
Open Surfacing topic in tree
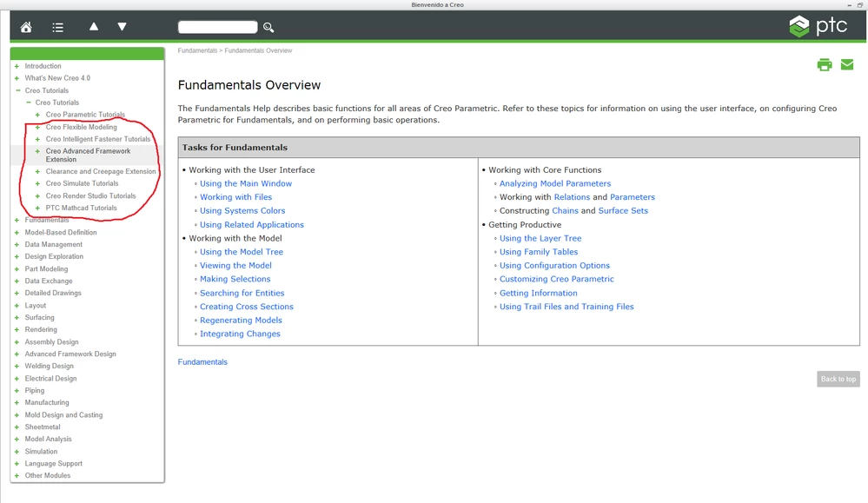pyautogui.click(x=39, y=317)
